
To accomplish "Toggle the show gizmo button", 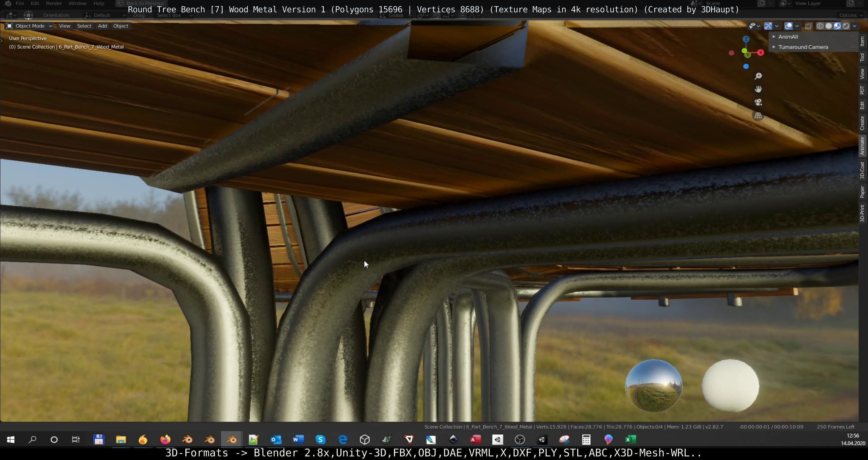I will pyautogui.click(x=768, y=26).
